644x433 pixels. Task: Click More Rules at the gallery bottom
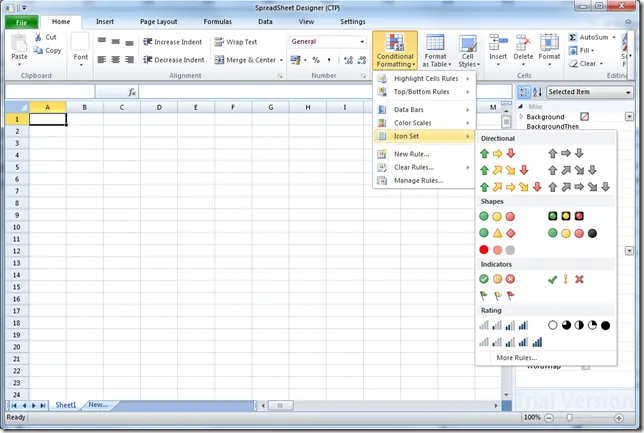click(x=516, y=357)
